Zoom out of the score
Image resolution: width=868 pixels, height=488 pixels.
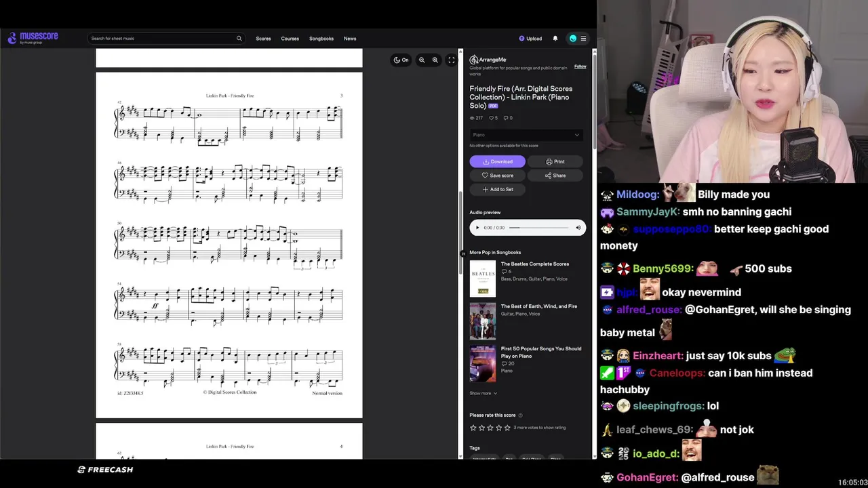coord(422,60)
